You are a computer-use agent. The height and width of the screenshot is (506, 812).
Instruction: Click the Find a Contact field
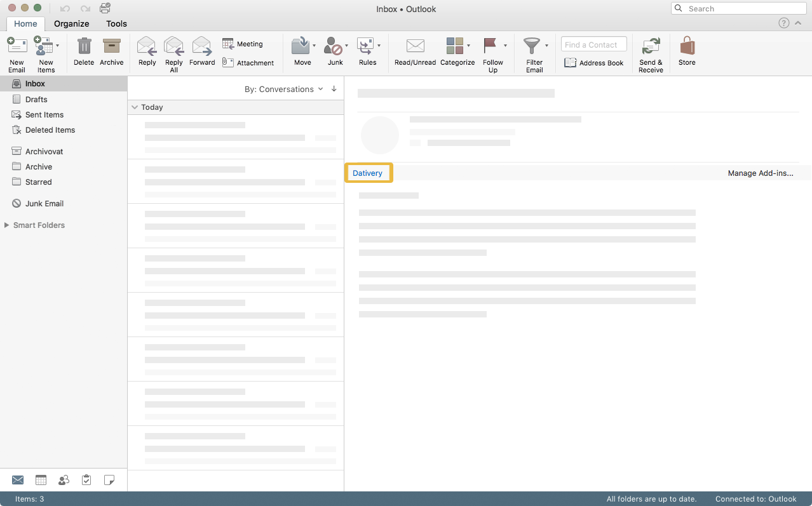(594, 44)
